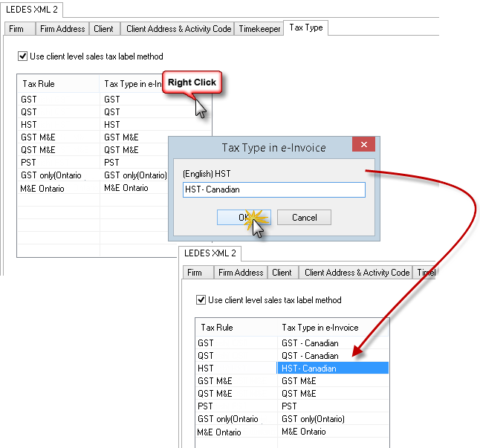Image resolution: width=480 pixels, height=448 pixels.
Task: Click Tax Type in e-Invoice header, lower table
Action: click(x=332, y=328)
